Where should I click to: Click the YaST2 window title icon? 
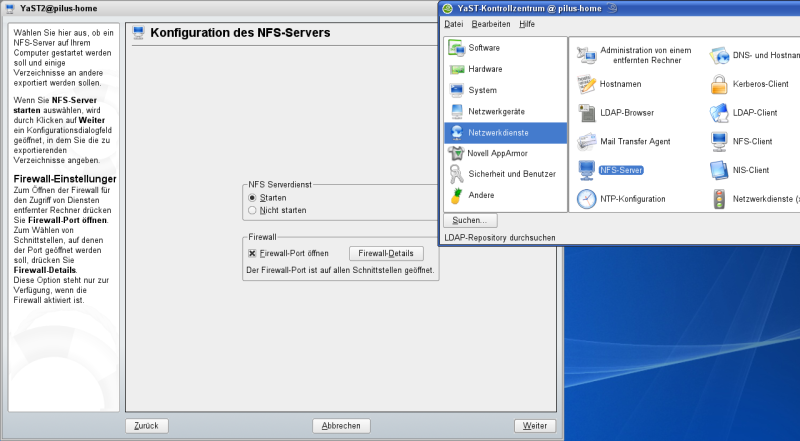click(x=10, y=9)
